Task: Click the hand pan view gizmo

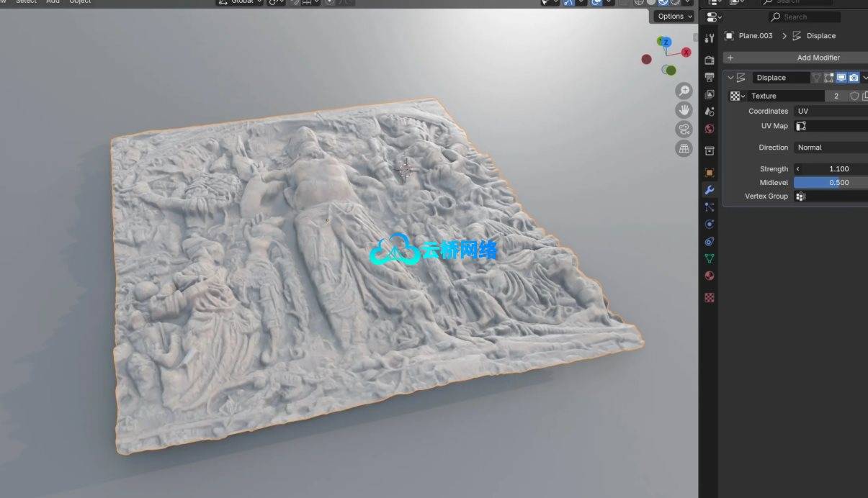Action: pos(684,110)
